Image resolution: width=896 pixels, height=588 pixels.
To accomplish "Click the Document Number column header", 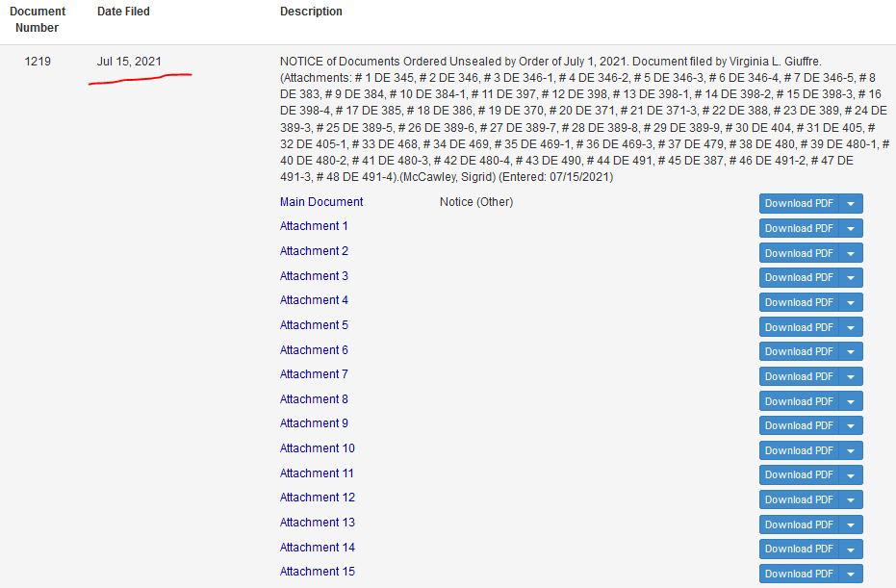I will (x=38, y=19).
